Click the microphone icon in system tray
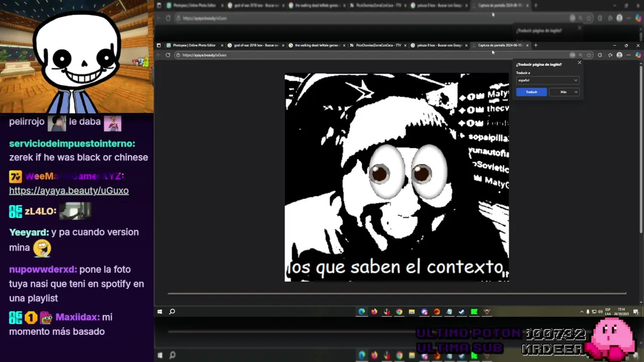The image size is (644, 362). (588, 312)
